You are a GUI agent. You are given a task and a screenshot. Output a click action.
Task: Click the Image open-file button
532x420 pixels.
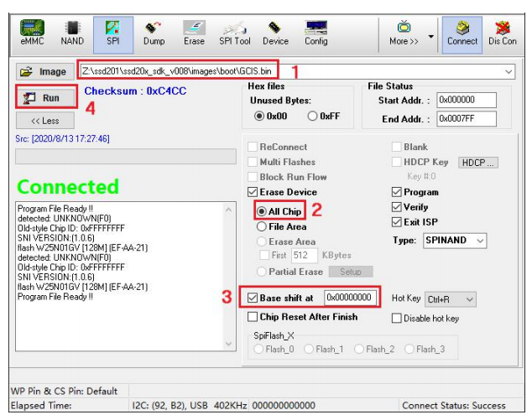[44, 71]
